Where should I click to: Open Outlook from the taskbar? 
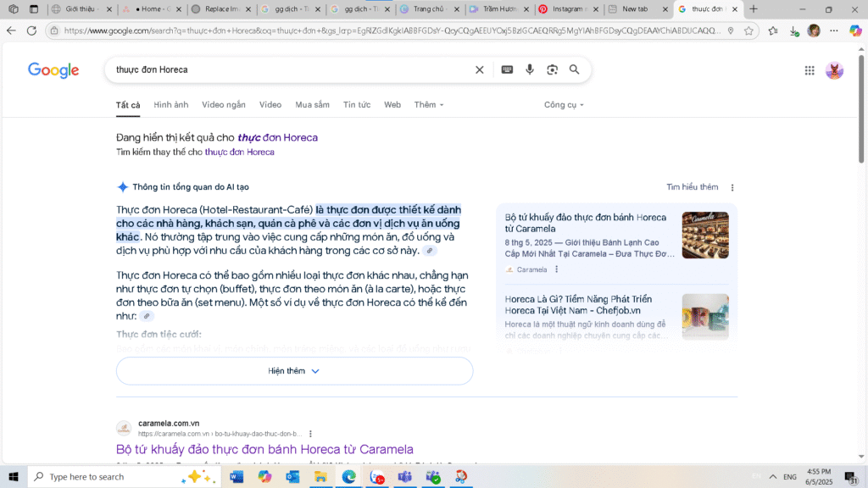(x=292, y=476)
